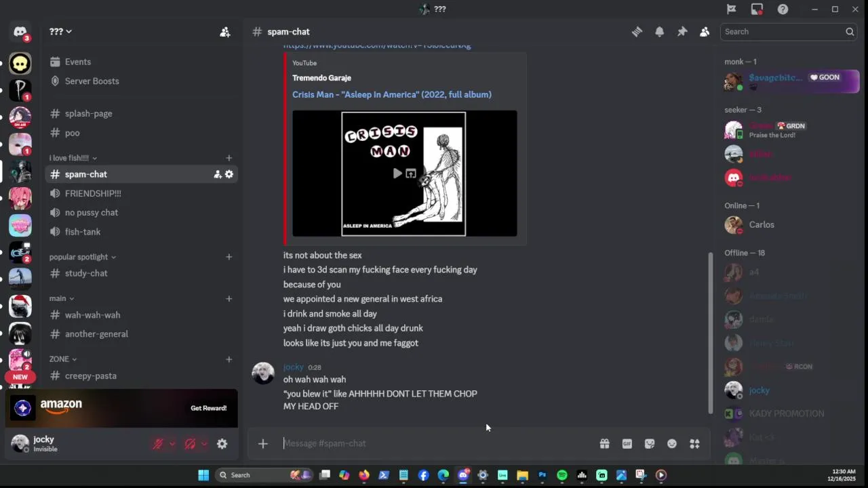This screenshot has height=488, width=868.
Task: Collapse the 'main' category
Action: tap(61, 298)
